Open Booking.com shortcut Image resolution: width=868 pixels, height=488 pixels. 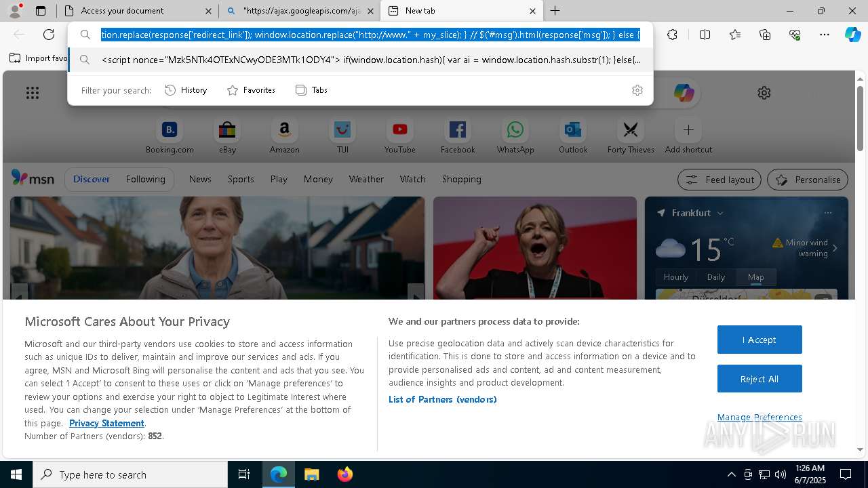[170, 136]
